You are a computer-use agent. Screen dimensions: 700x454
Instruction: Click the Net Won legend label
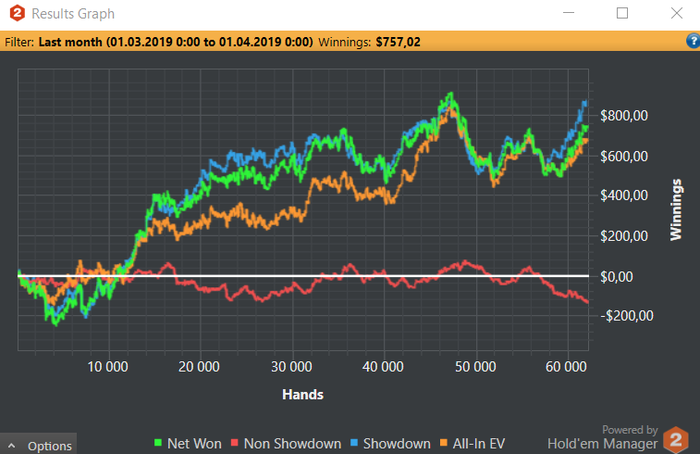(194, 443)
